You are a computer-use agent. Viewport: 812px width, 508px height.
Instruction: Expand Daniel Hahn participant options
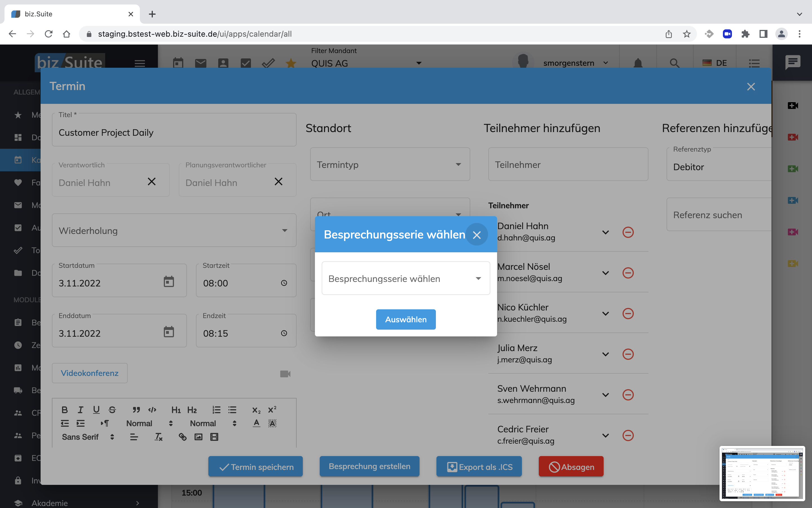pyautogui.click(x=605, y=232)
